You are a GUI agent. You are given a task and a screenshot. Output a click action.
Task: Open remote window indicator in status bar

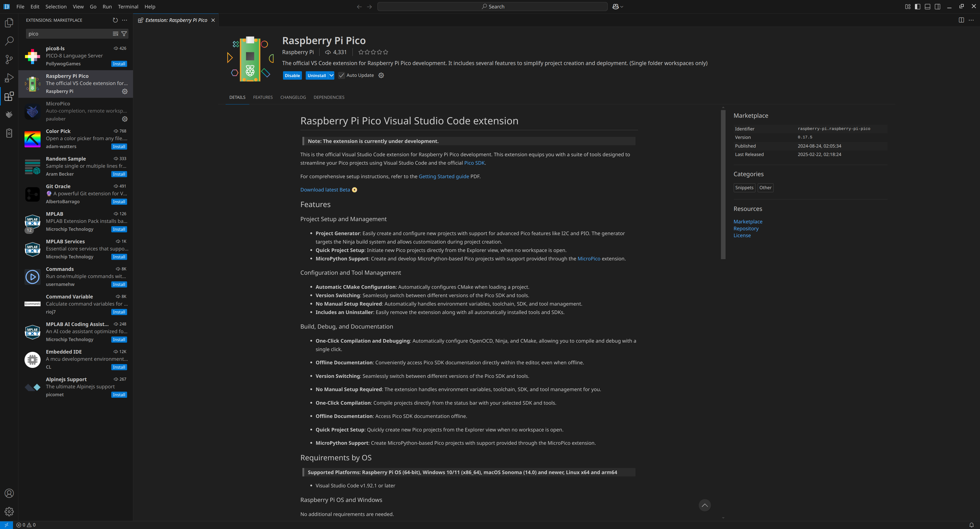6,525
